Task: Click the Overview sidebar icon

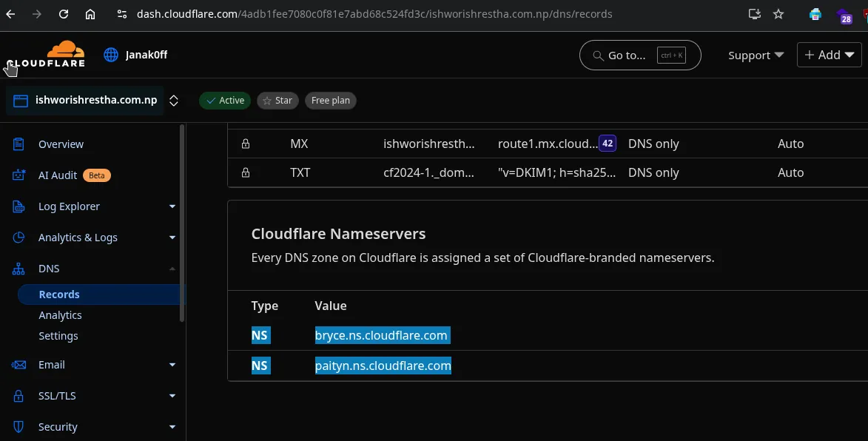Action: (x=19, y=144)
